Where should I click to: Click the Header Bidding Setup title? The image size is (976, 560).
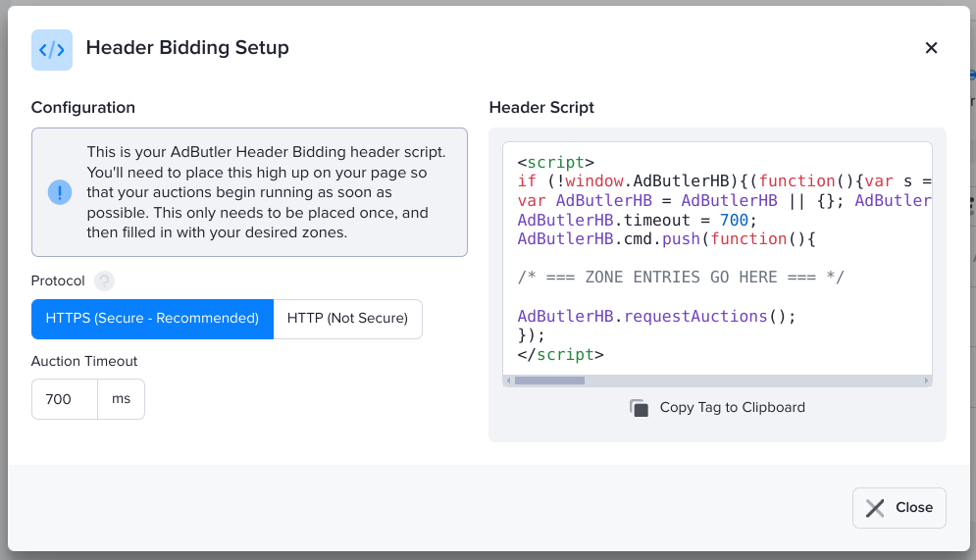[x=187, y=48]
